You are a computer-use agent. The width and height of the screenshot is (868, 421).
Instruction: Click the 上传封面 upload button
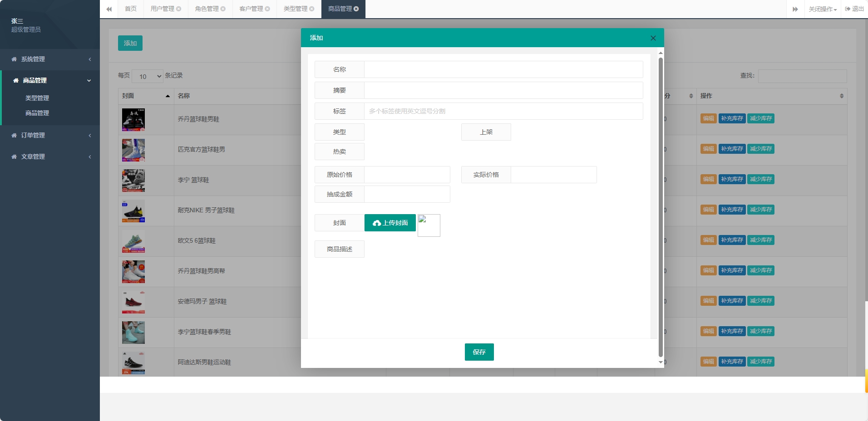[x=390, y=223]
